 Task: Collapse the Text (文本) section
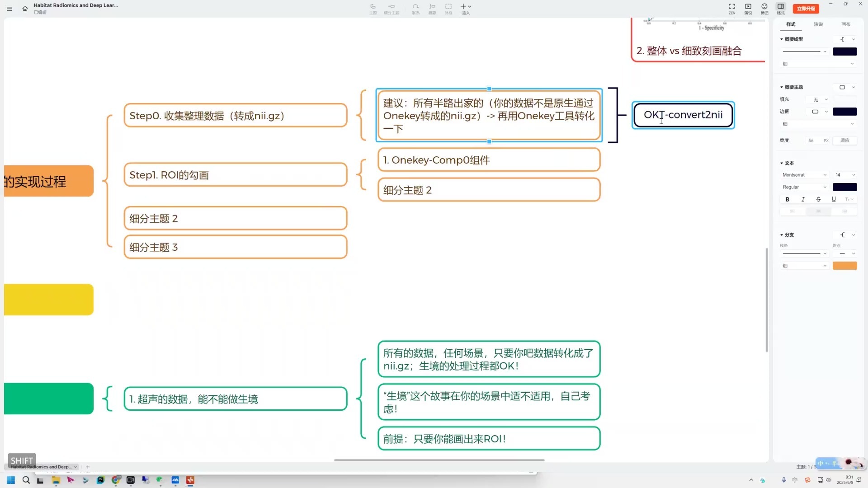[782, 163]
